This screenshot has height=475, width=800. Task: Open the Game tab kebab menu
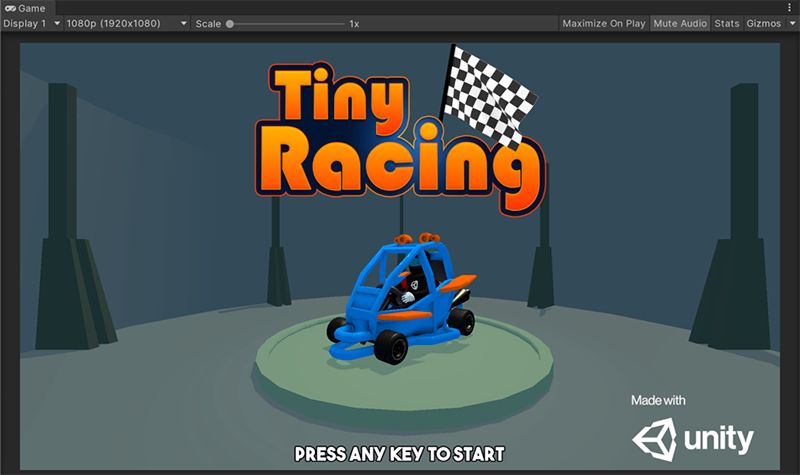tap(789, 8)
